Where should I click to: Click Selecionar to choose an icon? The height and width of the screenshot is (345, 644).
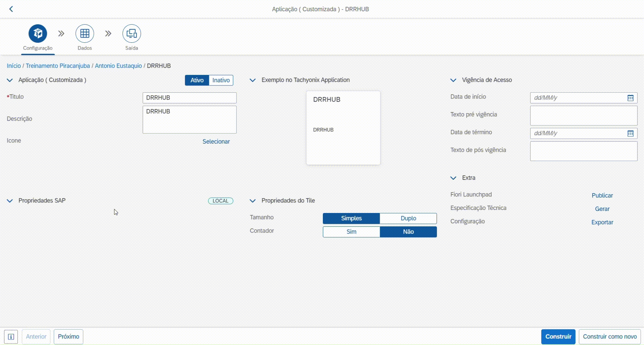(216, 142)
